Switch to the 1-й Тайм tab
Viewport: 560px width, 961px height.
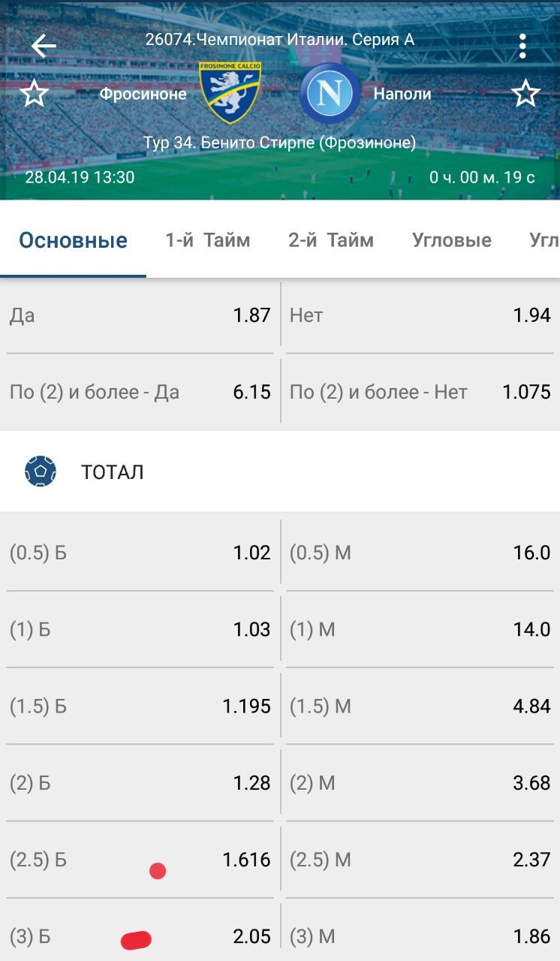pos(208,240)
